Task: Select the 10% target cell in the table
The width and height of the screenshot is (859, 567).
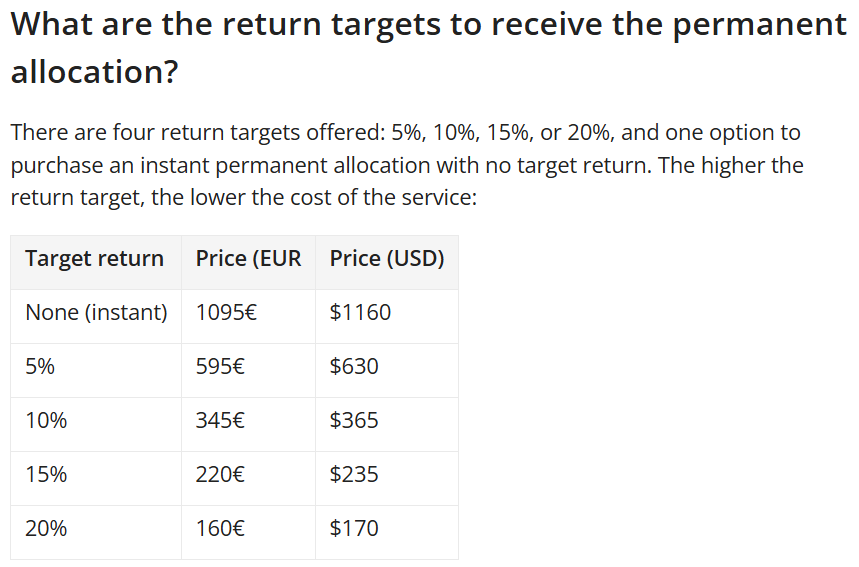Action: pos(46,421)
